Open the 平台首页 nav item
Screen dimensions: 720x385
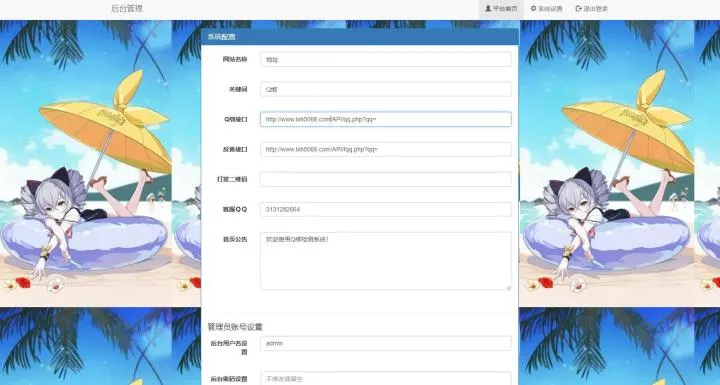pos(501,9)
